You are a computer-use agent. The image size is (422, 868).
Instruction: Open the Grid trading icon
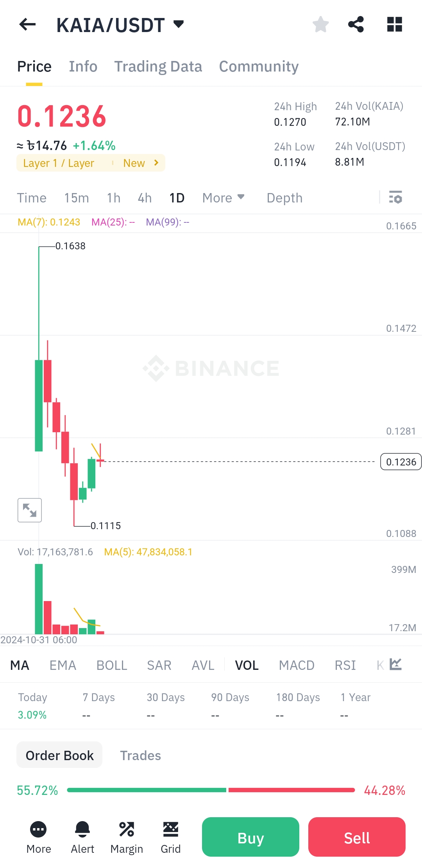click(x=171, y=837)
